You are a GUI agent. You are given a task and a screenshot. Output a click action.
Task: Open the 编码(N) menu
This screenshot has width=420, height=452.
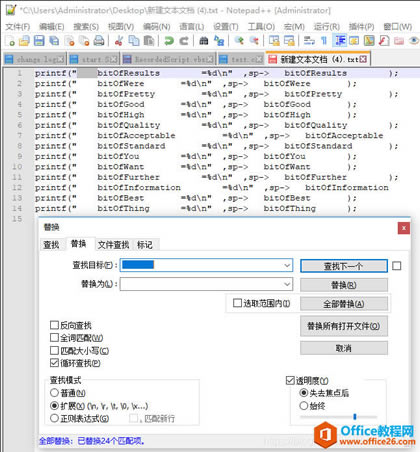click(156, 27)
